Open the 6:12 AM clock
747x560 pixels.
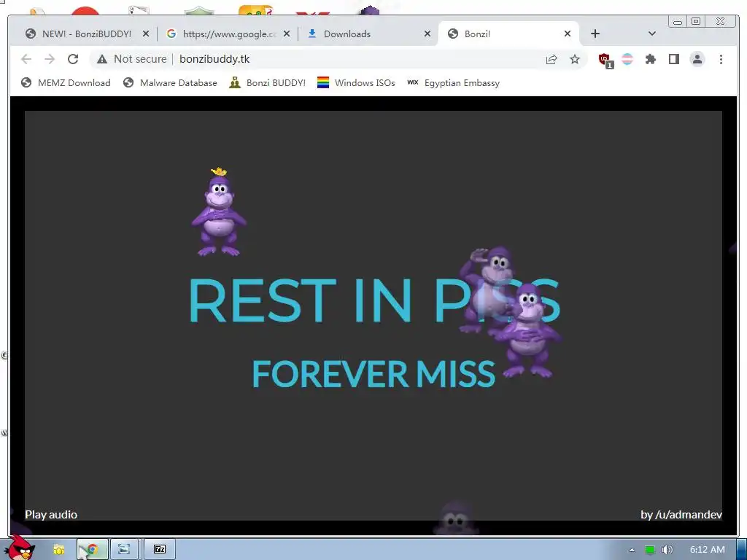click(x=708, y=550)
